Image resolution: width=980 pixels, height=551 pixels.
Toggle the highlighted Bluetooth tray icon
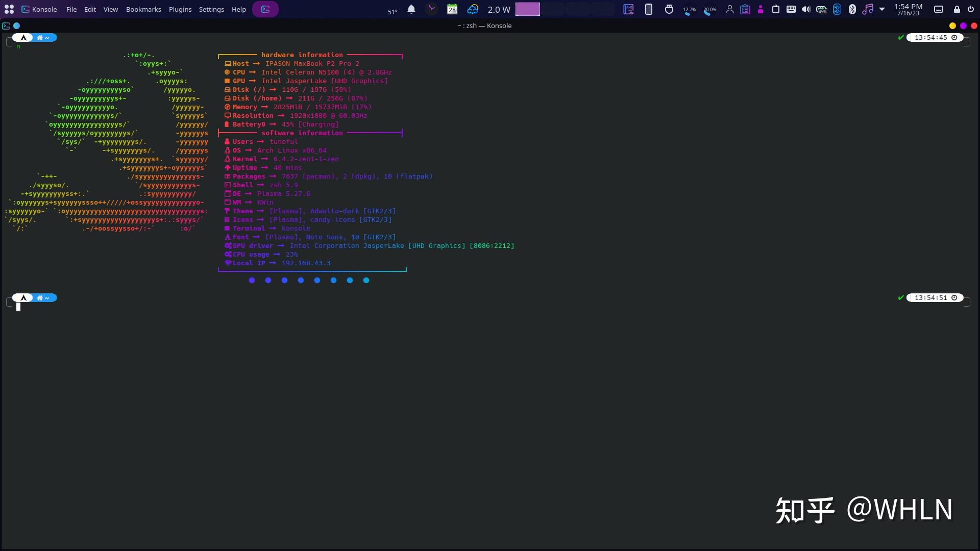(x=837, y=9)
